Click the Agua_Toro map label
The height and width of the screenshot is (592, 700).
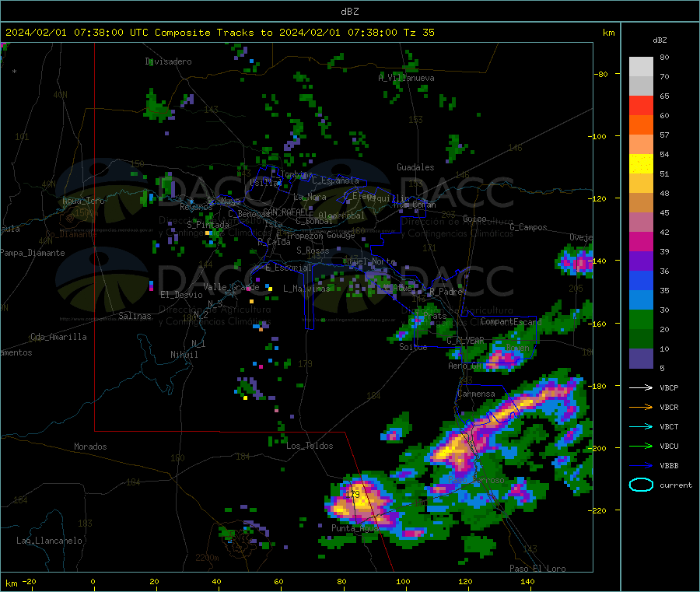tap(83, 201)
